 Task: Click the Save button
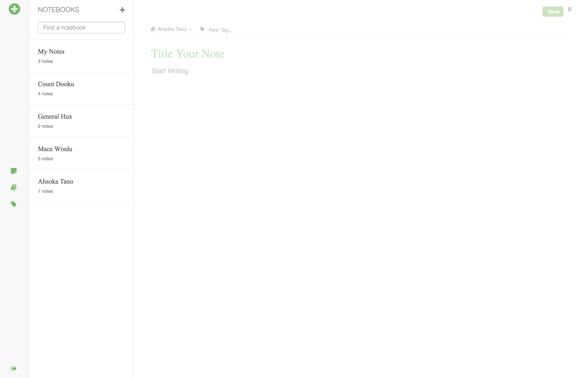553,11
